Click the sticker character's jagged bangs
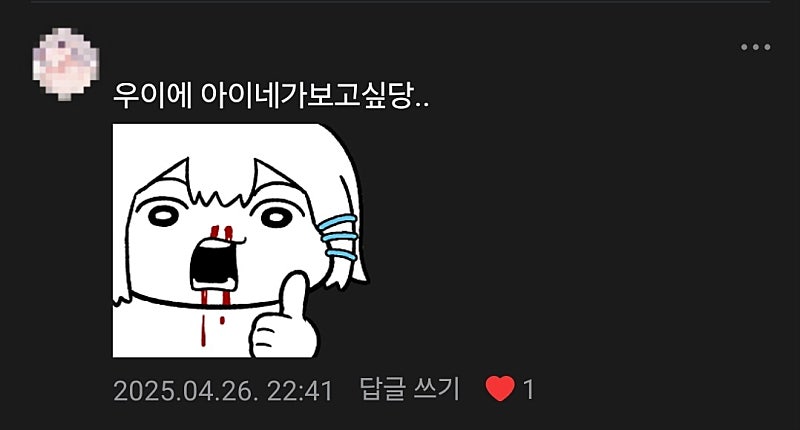This screenshot has height=430, width=800. pyautogui.click(x=219, y=191)
